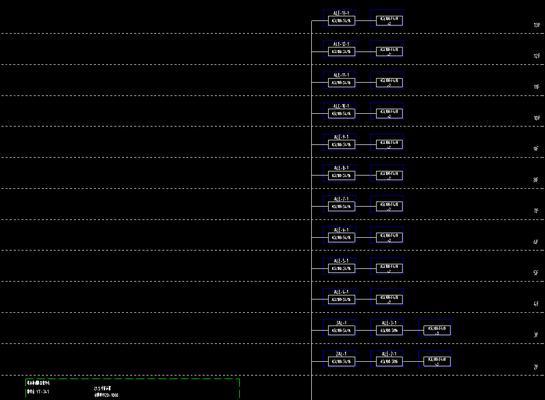Viewport: 545px width, 400px height.
Task: Click the box under the 3AL-1 label
Action: click(x=342, y=330)
